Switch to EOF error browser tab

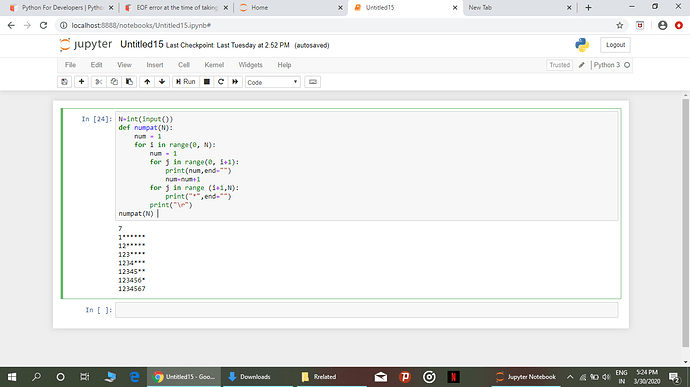point(176,7)
